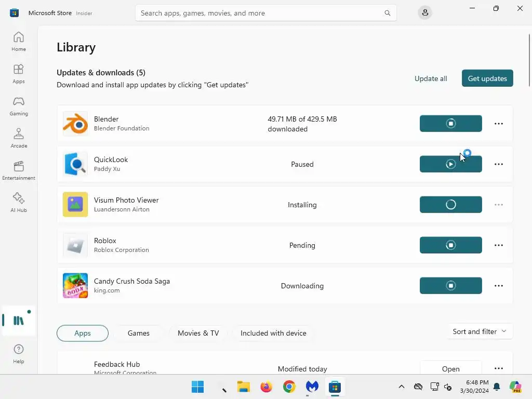Open the Feedback Hub app
The width and height of the screenshot is (532, 399).
[450, 368]
